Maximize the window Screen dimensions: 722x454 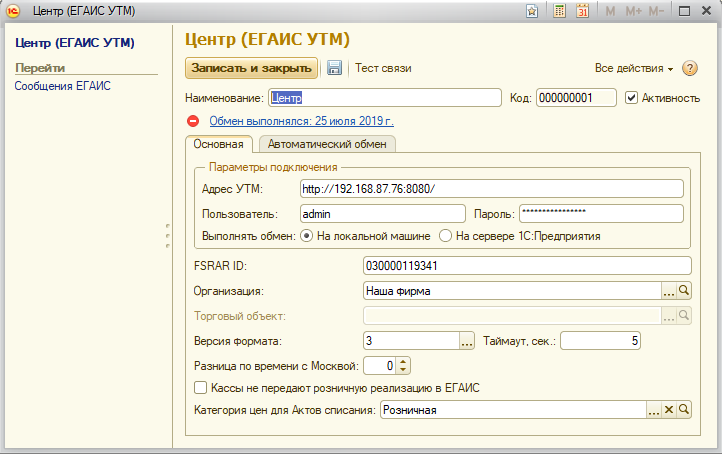pyautogui.click(x=685, y=11)
